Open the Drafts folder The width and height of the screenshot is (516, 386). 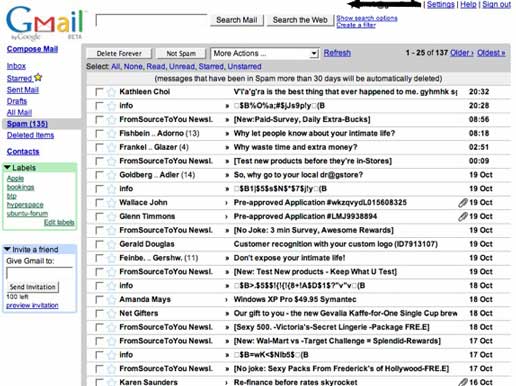coord(17,101)
